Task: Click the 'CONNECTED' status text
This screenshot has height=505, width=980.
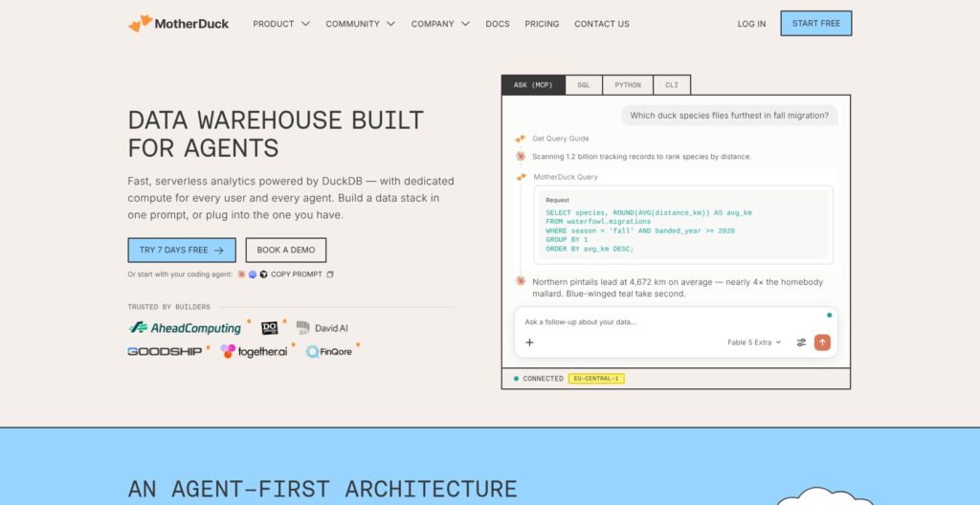Action: point(544,379)
